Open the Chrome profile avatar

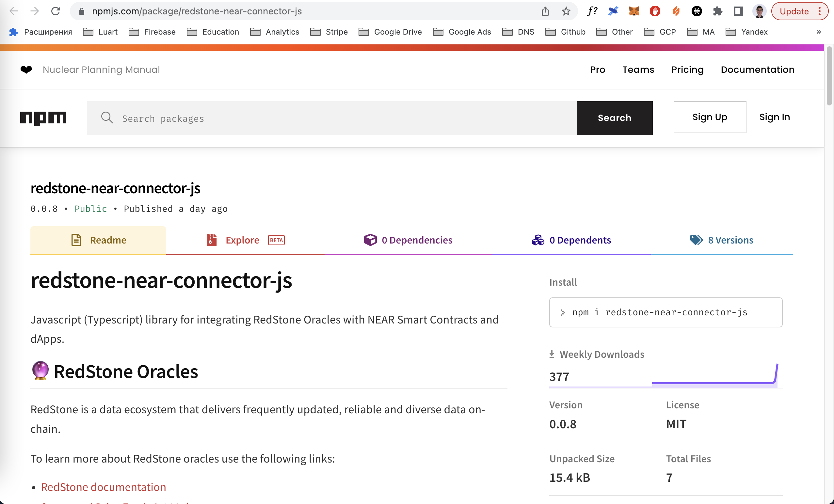[759, 11]
